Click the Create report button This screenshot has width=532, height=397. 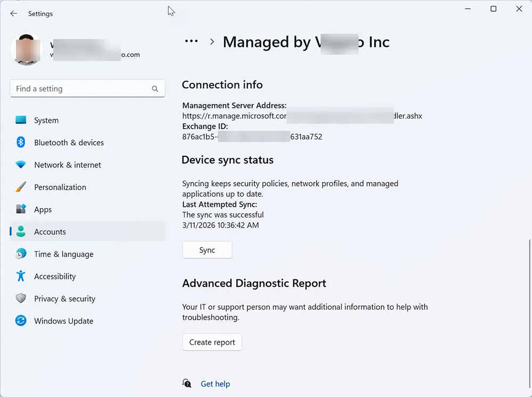[x=212, y=342]
